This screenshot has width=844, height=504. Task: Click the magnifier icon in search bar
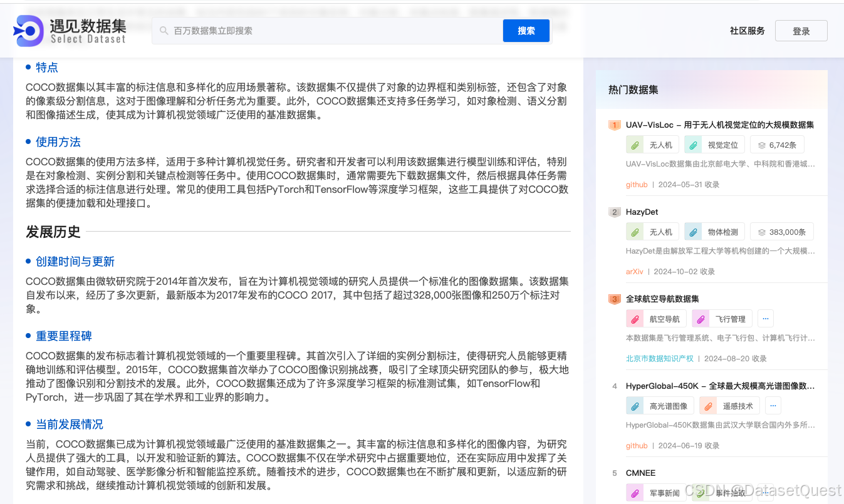point(164,31)
